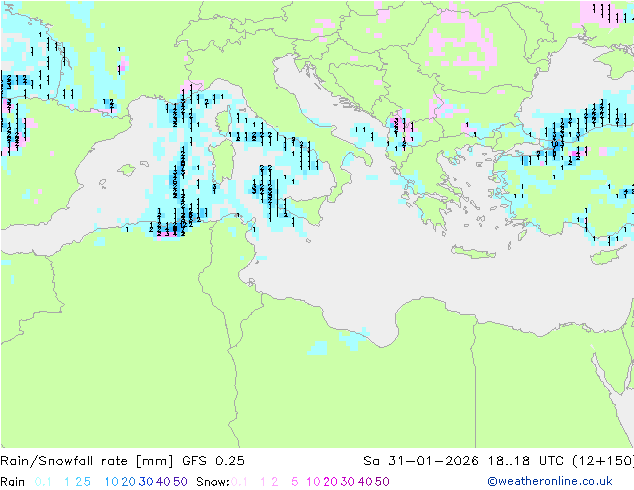Pick the snow 10 legend value
This screenshot has width=634, height=490.
[x=313, y=482]
